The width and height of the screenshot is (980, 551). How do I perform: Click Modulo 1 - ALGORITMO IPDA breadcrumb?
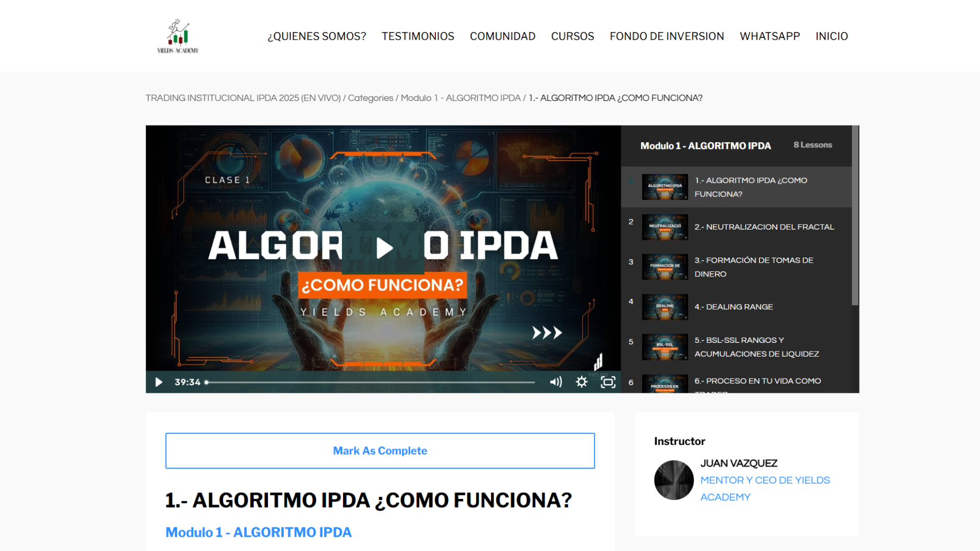tap(460, 98)
